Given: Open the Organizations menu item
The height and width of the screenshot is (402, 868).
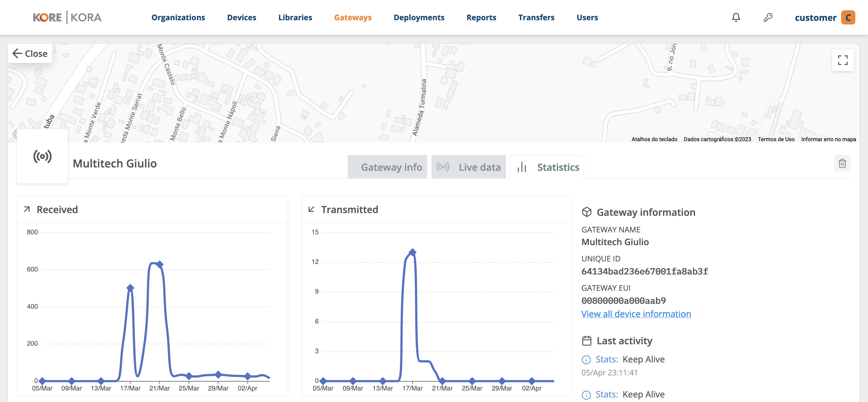Looking at the screenshot, I should tap(178, 18).
